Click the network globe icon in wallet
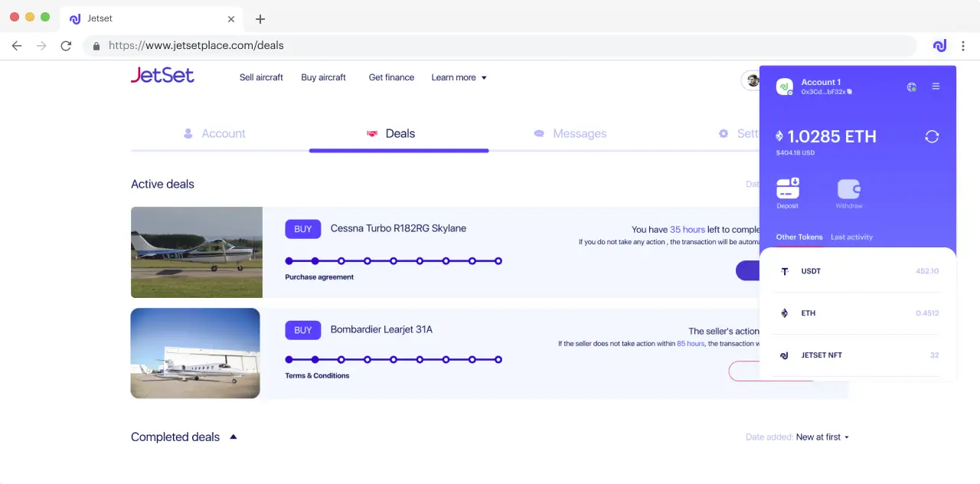Screen dimensions: 980x484 coord(911,87)
